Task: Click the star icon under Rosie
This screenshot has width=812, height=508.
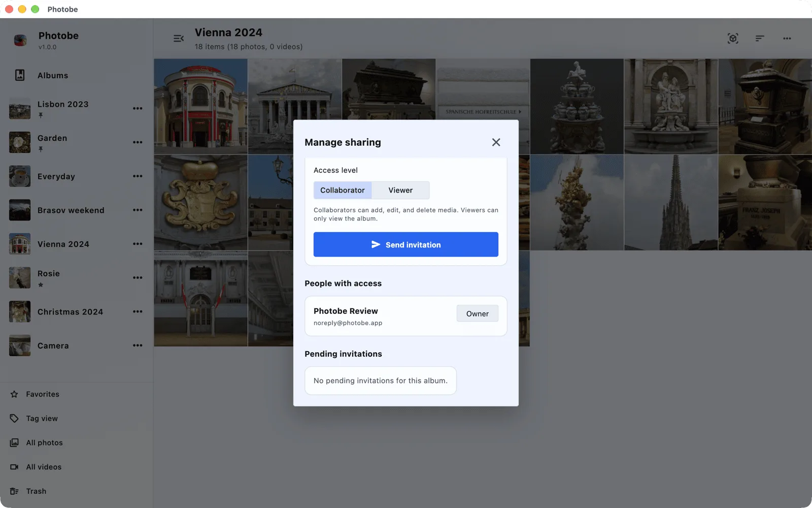Action: click(x=41, y=284)
